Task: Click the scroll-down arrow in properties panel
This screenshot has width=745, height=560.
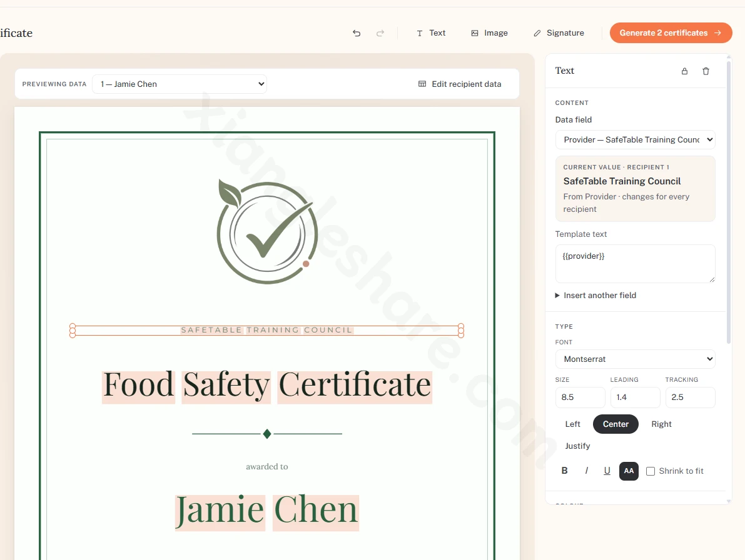Action: pyautogui.click(x=728, y=501)
